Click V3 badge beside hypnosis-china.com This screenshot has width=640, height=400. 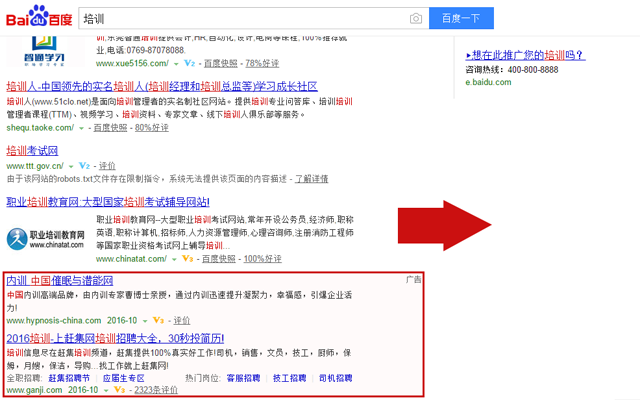pos(158,320)
